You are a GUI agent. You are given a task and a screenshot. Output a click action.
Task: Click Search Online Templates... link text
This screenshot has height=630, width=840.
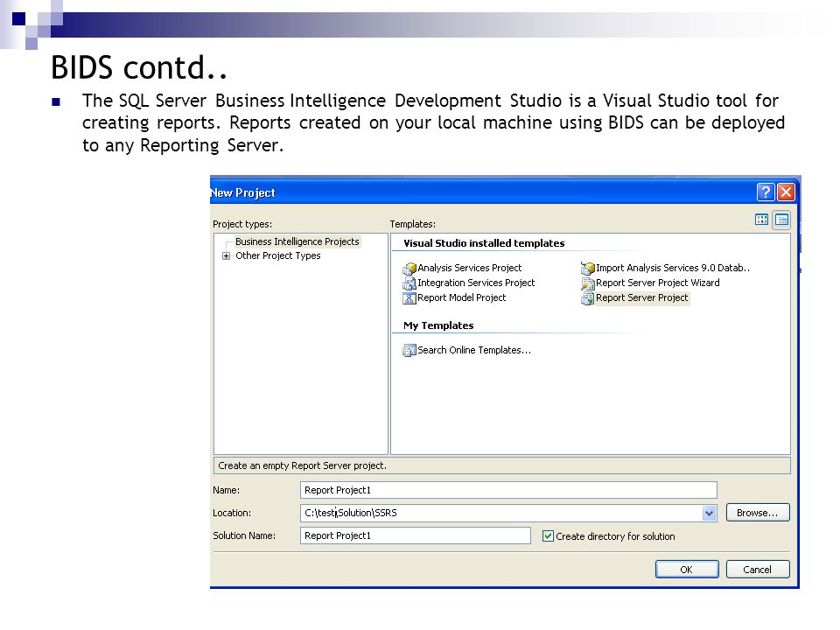(474, 350)
